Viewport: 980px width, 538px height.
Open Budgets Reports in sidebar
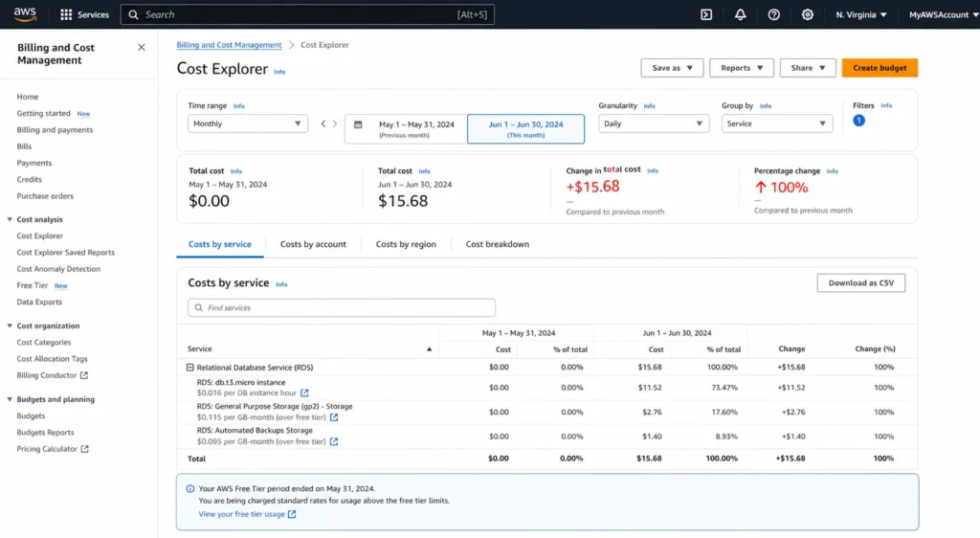45,433
